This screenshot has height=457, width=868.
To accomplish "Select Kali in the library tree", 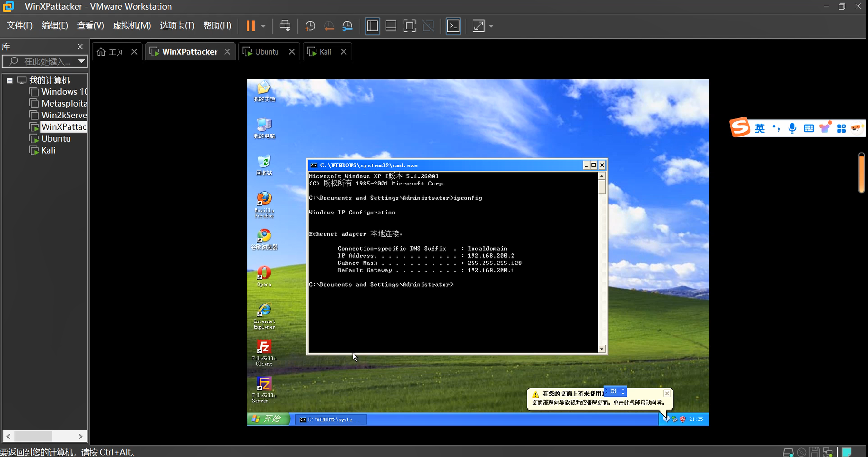I will (42, 150).
